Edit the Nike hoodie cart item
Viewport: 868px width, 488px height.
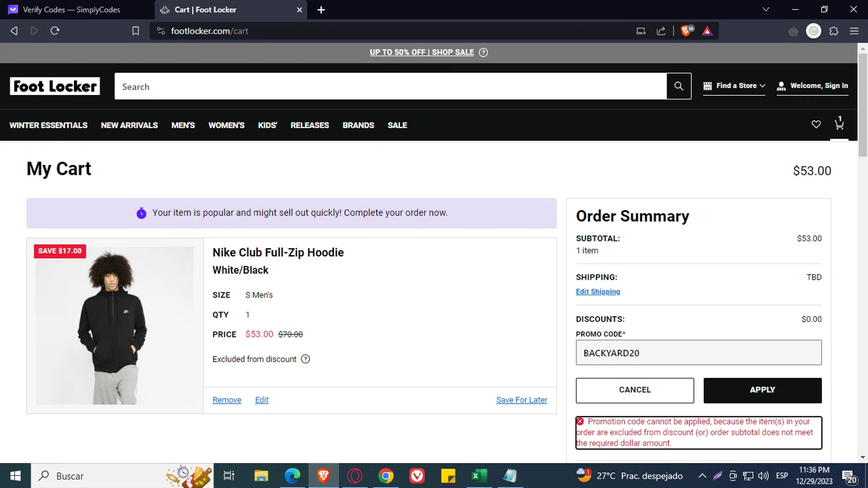point(262,400)
